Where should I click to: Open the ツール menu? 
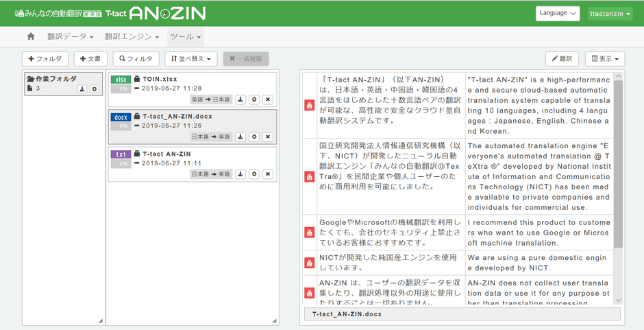[185, 36]
